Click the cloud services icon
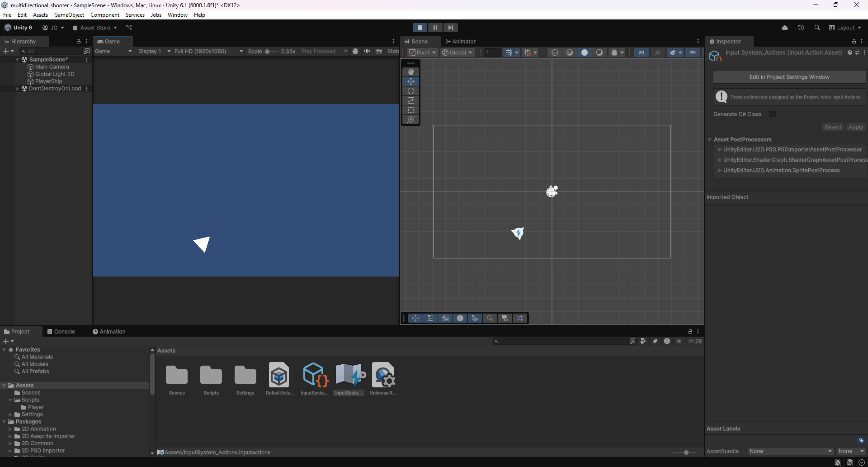868x467 pixels. (785, 28)
